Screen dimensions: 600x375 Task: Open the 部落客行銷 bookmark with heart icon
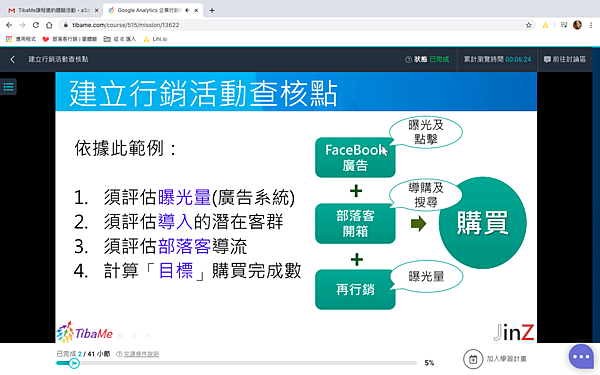70,39
